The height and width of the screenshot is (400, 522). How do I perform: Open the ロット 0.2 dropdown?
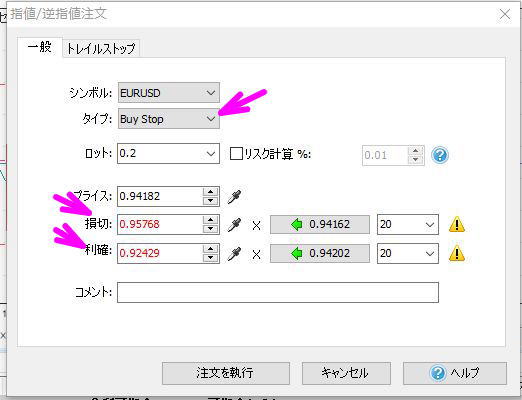(211, 154)
